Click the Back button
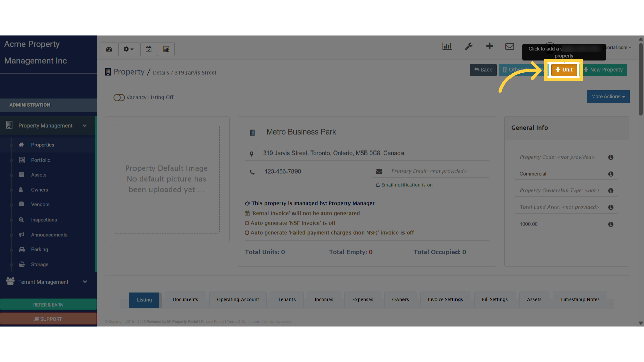Image resolution: width=644 pixels, height=362 pixels. (x=483, y=70)
